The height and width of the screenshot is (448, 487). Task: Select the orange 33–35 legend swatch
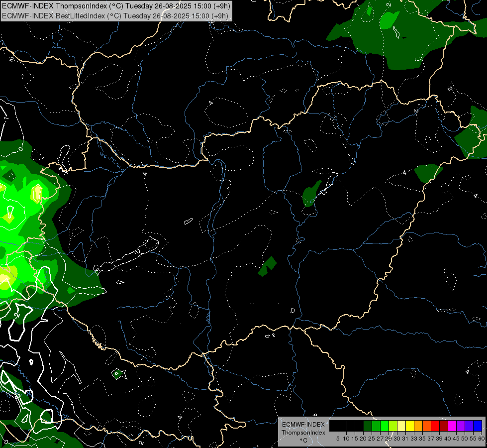418,426
